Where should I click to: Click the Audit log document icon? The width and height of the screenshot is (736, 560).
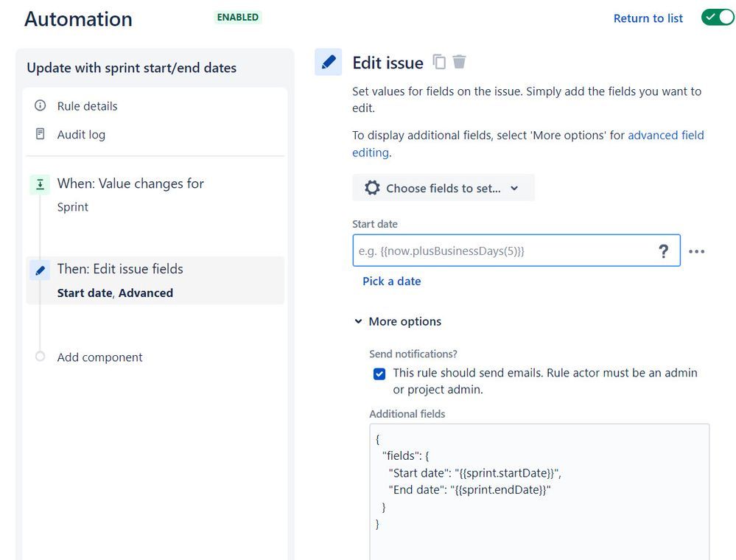tap(40, 134)
